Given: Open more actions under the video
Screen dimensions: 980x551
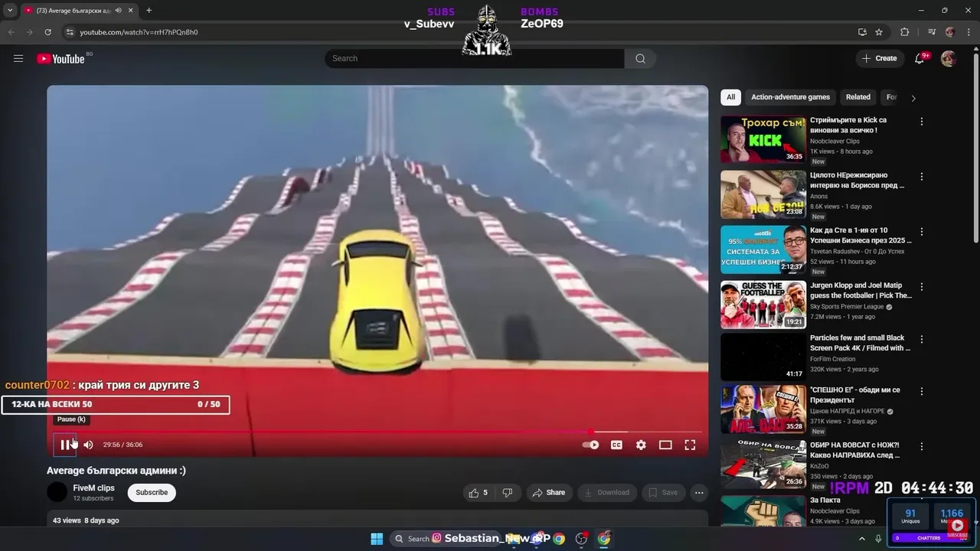Looking at the screenshot, I should (x=699, y=493).
